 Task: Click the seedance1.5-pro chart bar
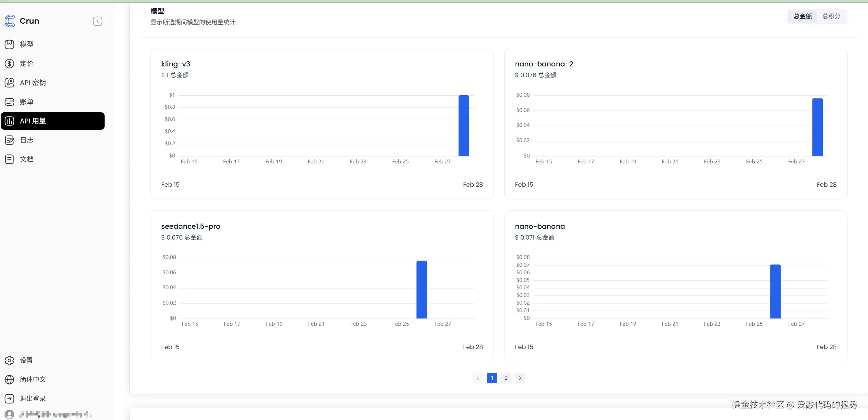[x=421, y=290]
